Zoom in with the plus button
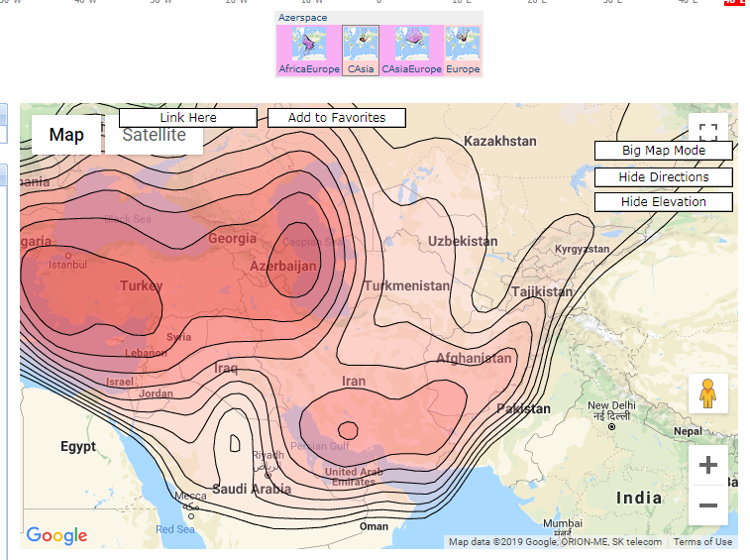The image size is (750, 560). (x=708, y=465)
